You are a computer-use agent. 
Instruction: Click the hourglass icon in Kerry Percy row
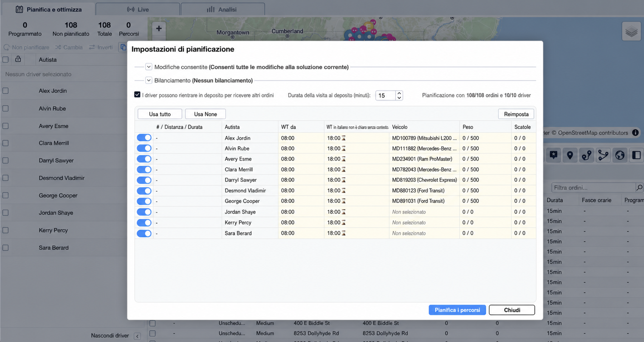click(x=344, y=222)
